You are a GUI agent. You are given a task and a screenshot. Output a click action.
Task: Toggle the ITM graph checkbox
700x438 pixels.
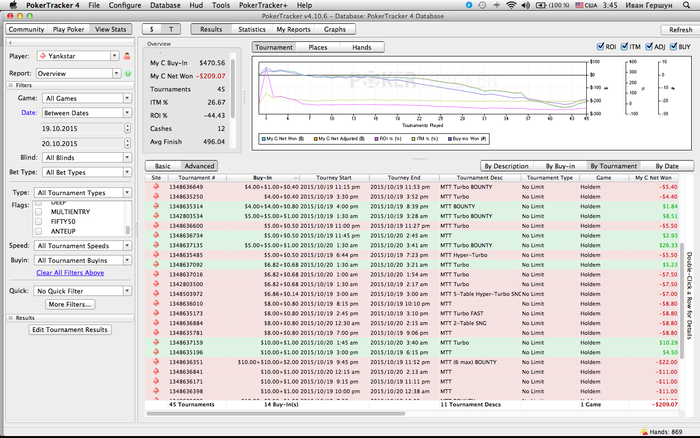pos(625,46)
